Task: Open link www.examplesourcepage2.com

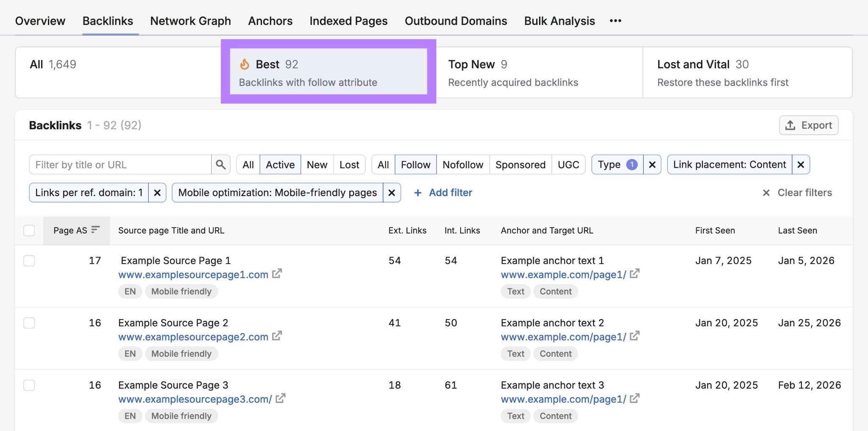Action: click(193, 337)
